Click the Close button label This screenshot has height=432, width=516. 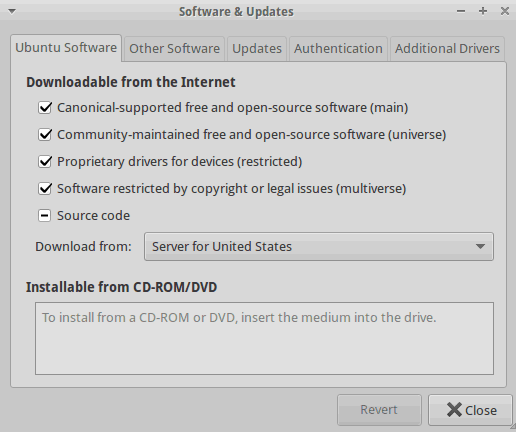click(481, 411)
